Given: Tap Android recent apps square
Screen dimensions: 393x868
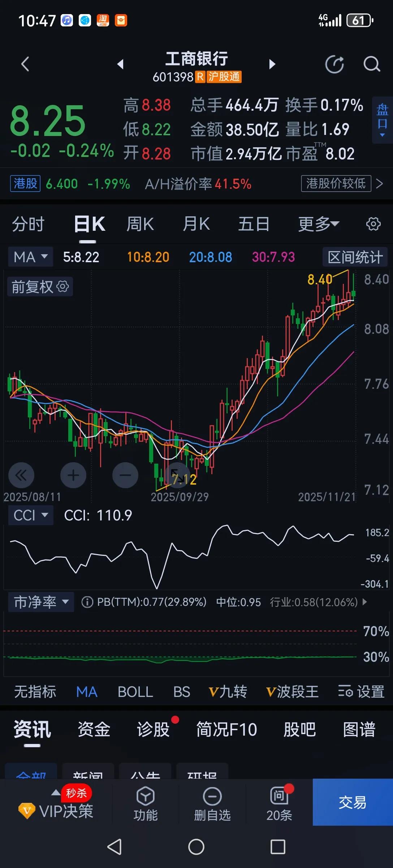Looking at the screenshot, I should point(278,847).
